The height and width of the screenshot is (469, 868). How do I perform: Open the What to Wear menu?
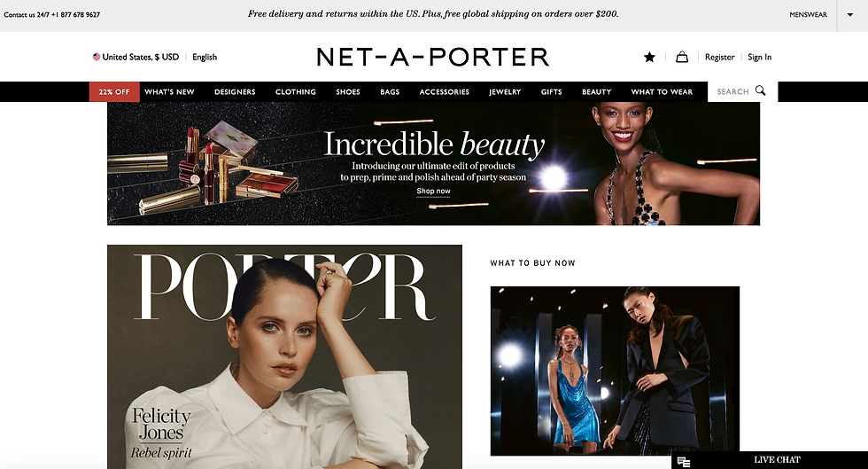tap(662, 92)
